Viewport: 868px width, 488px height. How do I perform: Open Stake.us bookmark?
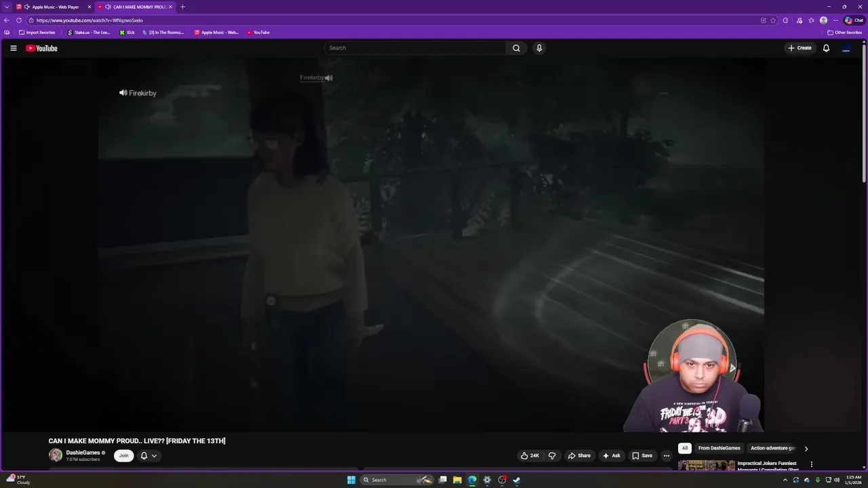89,33
